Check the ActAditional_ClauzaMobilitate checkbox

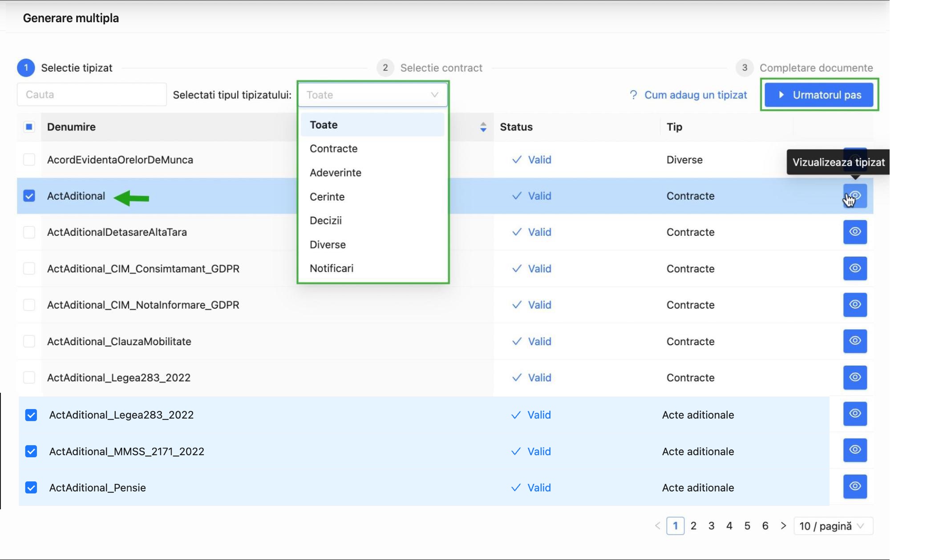pyautogui.click(x=29, y=341)
